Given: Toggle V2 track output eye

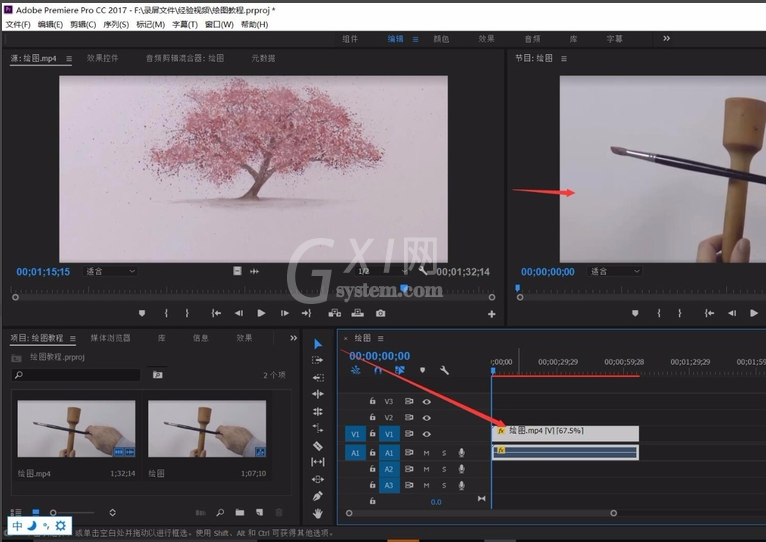Looking at the screenshot, I should (426, 418).
